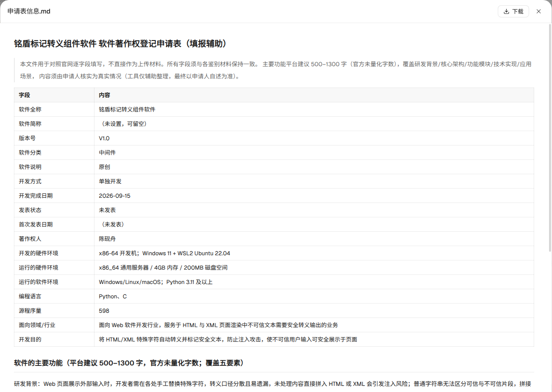Click the value 598
This screenshot has height=392, width=552.
coord(104,311)
